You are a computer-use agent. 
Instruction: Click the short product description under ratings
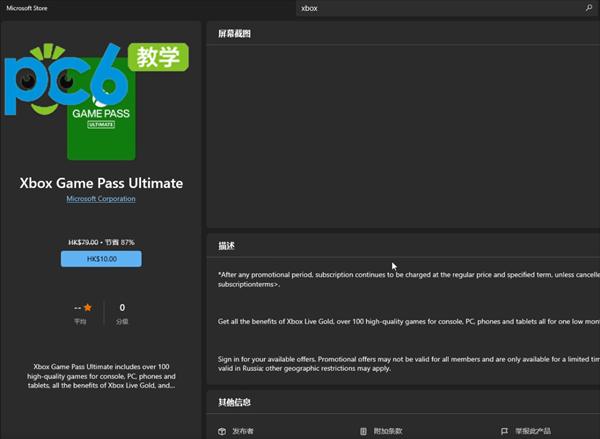(101, 376)
